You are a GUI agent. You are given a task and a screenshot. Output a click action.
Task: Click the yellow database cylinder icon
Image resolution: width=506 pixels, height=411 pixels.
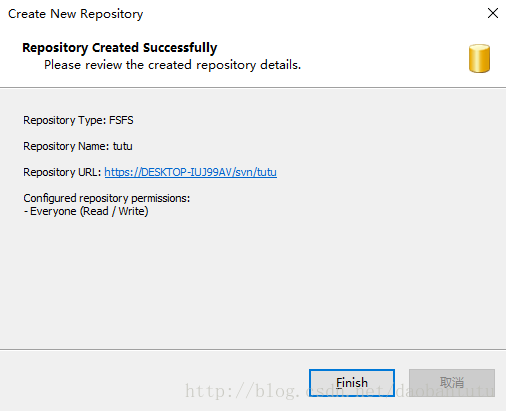point(479,58)
